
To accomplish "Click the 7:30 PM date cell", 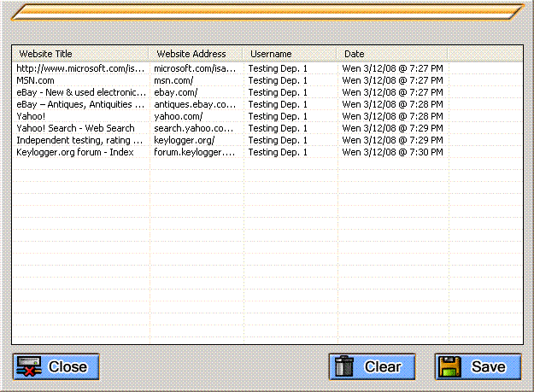I will click(x=392, y=152).
